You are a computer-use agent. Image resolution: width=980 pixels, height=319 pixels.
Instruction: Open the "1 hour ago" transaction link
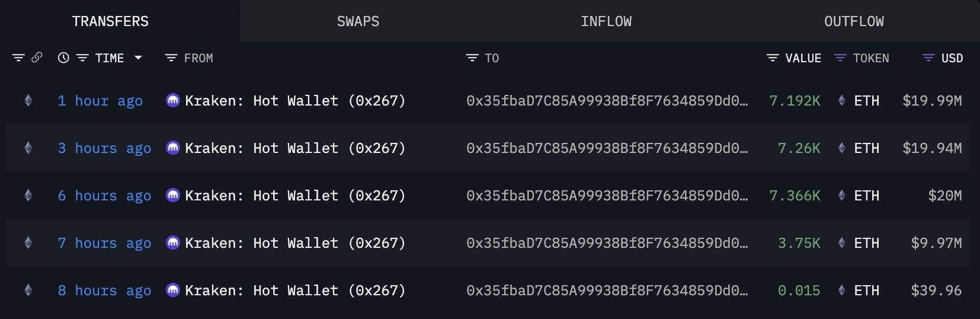[x=100, y=101]
